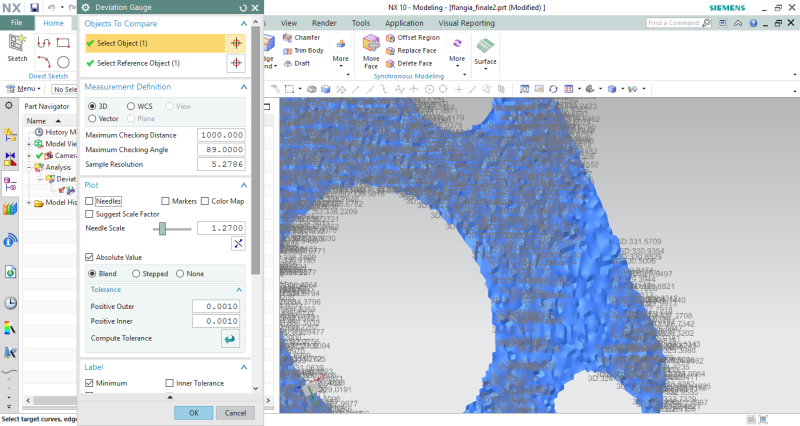The width and height of the screenshot is (800, 426).
Task: Expand More under Synchronous Modeling
Action: click(457, 52)
